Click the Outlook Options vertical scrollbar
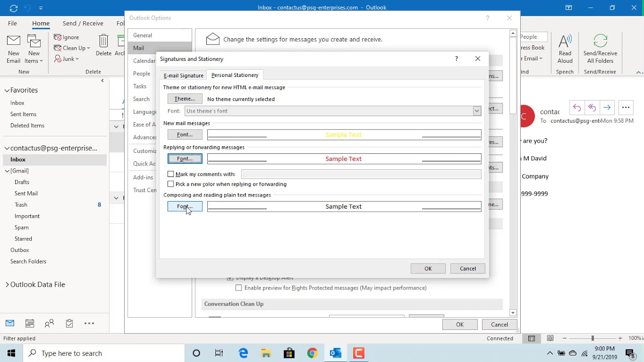 (513, 173)
